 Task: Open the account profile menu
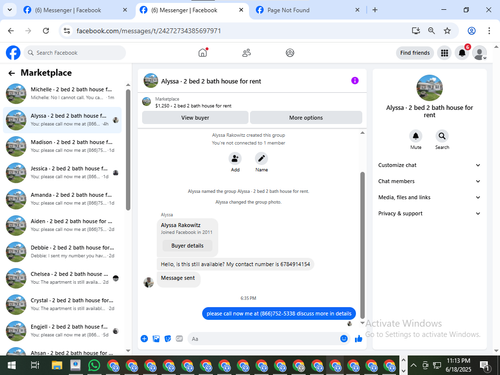coord(480,53)
